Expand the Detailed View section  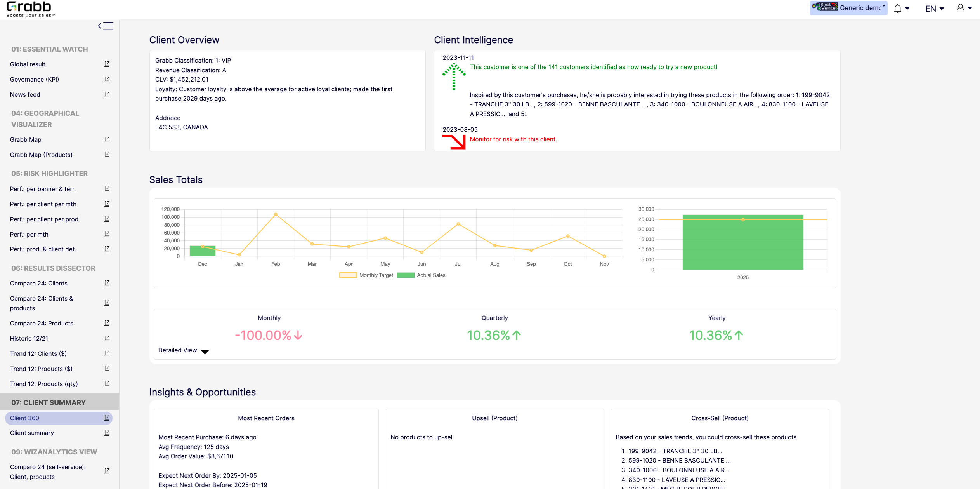pos(183,350)
